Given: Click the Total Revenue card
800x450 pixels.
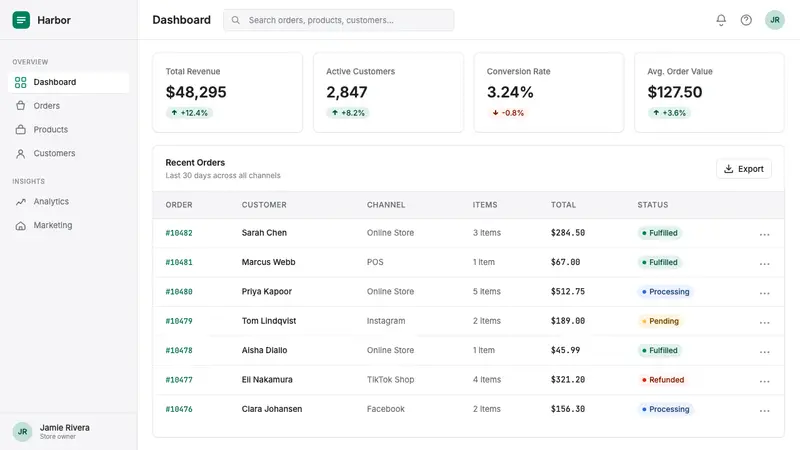Looking at the screenshot, I should click(x=228, y=92).
